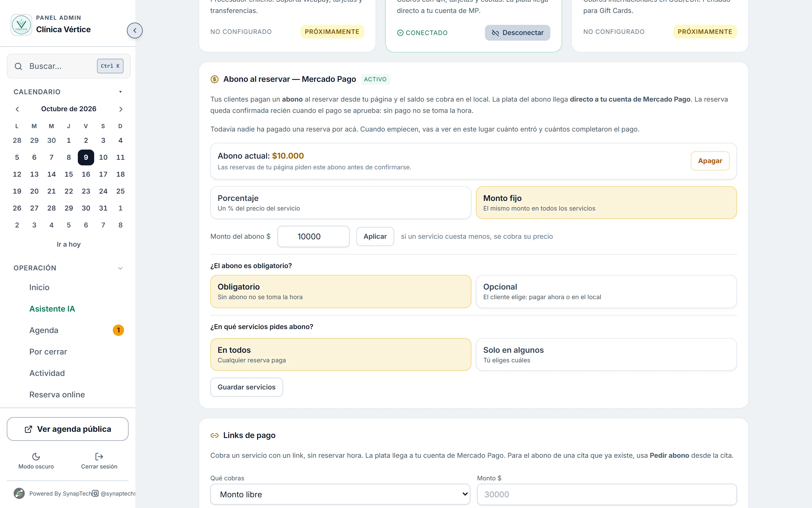This screenshot has width=812, height=508.
Task: Click the check icon next to CONECTADO
Action: [x=400, y=32]
